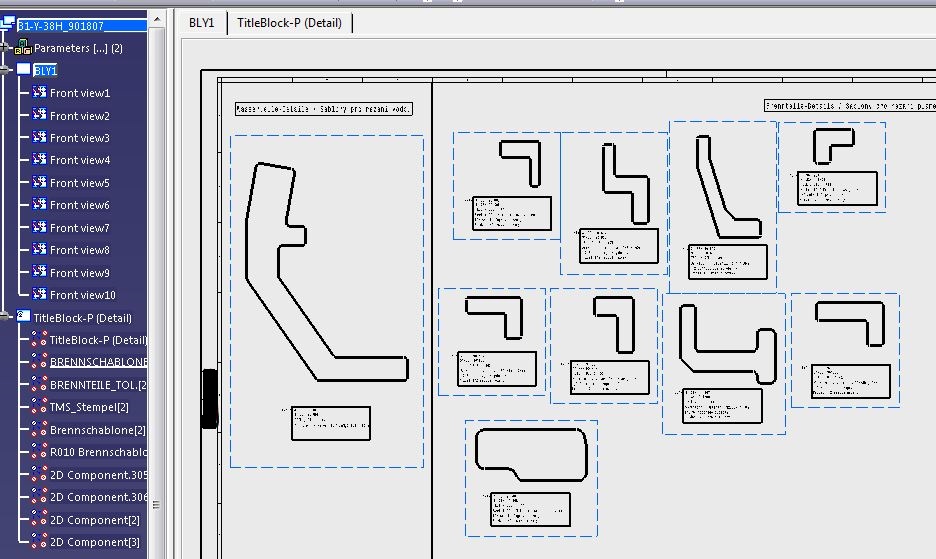This screenshot has width=936, height=559.
Task: Click the 2D Component.305 icon
Action: (40, 474)
